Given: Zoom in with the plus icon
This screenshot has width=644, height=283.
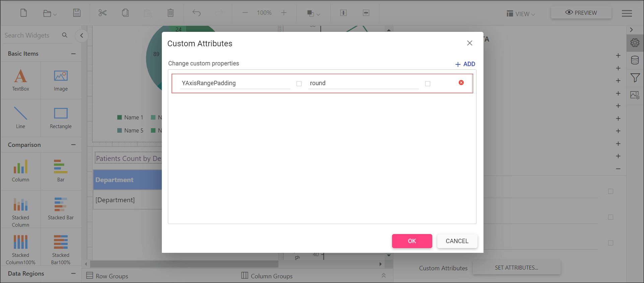Looking at the screenshot, I should [284, 13].
